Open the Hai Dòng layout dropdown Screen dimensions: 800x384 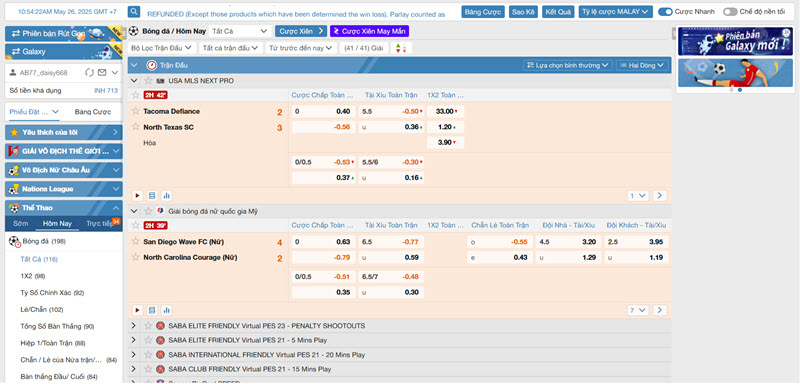[x=642, y=65]
